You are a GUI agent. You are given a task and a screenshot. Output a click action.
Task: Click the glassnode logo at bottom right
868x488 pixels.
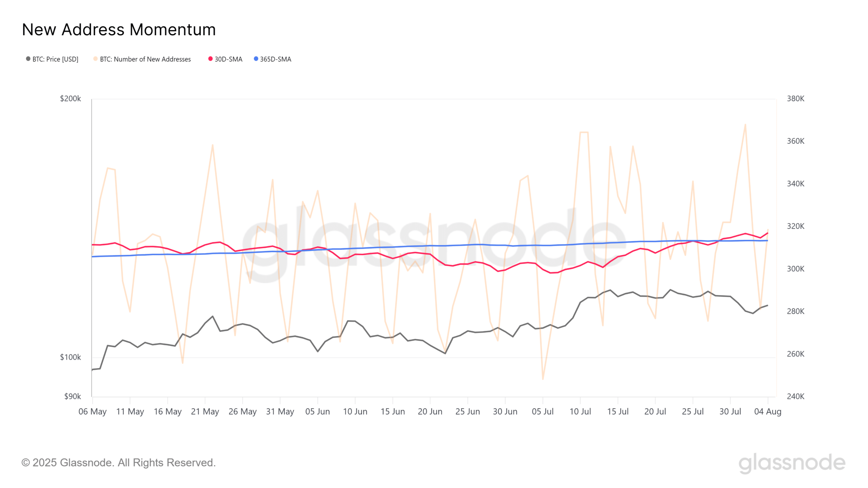pyautogui.click(x=792, y=463)
